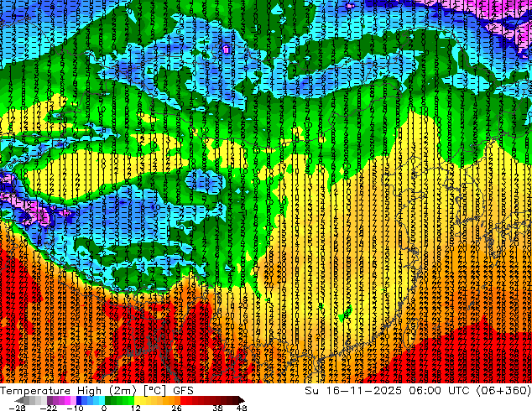
Task: Click the dark blue legend swatch above -10
Action: 79,400
